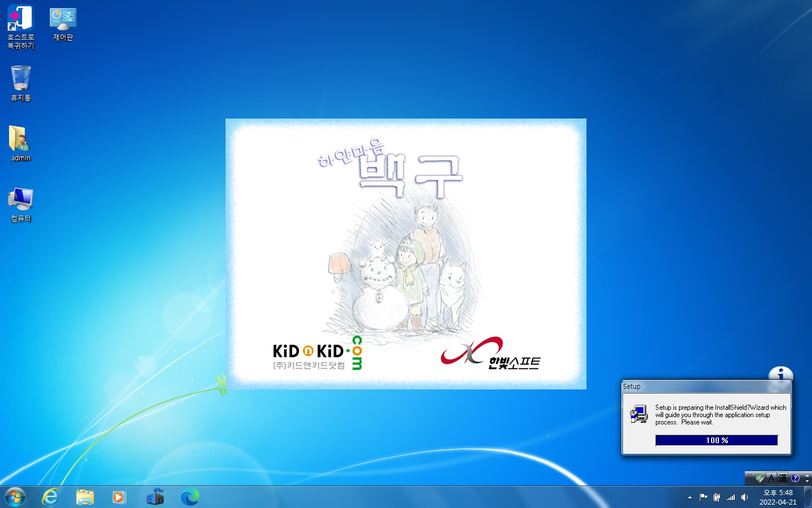The height and width of the screenshot is (508, 812).
Task: Launch Internet Explorer from the taskbar
Action: click(x=50, y=497)
